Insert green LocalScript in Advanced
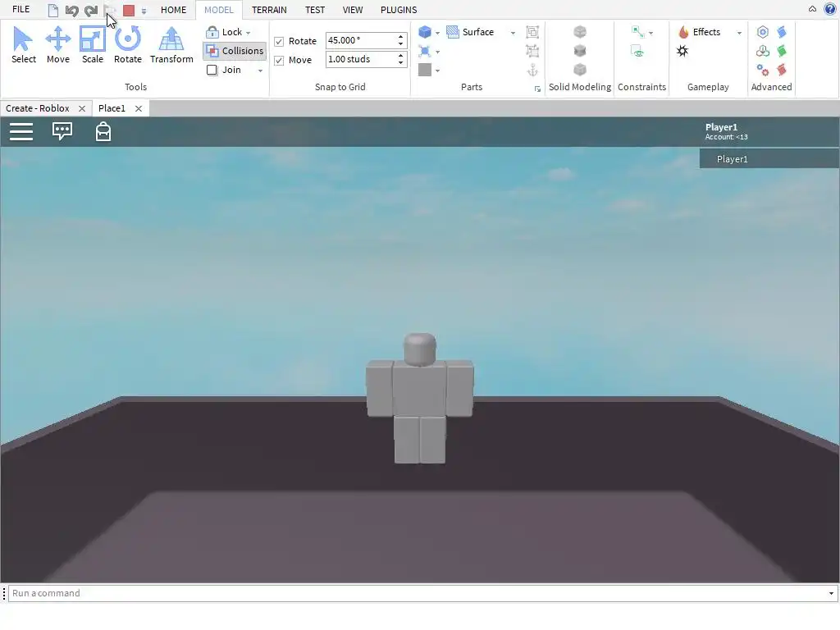 click(782, 51)
